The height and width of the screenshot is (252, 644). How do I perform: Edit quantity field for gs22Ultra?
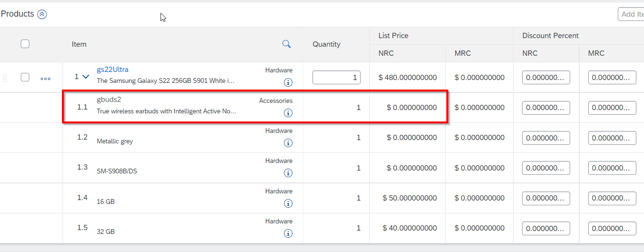click(x=336, y=77)
